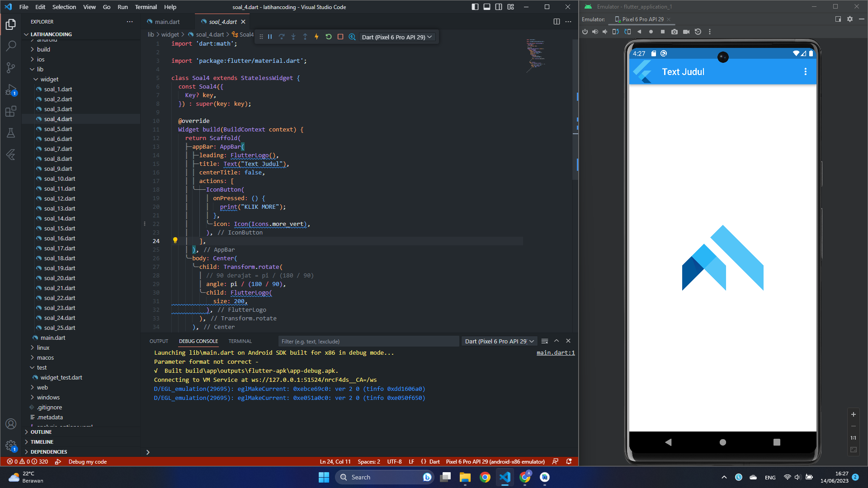Click the Pixel 6 Pro device in status bar
This screenshot has height=488, width=868.
coord(495,461)
